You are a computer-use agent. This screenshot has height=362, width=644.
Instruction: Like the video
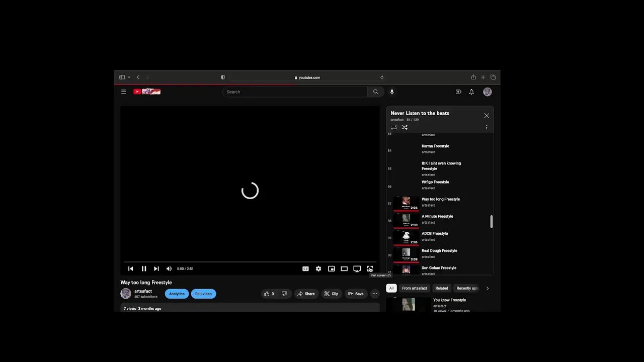tap(269, 294)
